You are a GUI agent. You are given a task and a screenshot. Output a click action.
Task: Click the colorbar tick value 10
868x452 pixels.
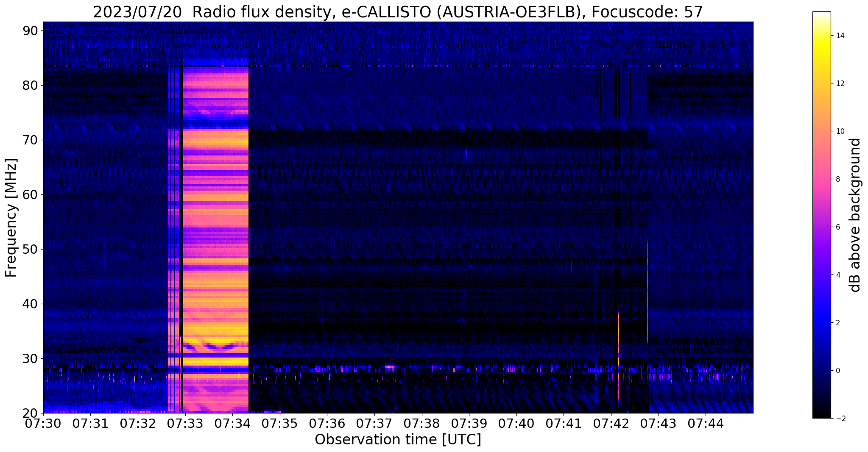click(x=840, y=131)
